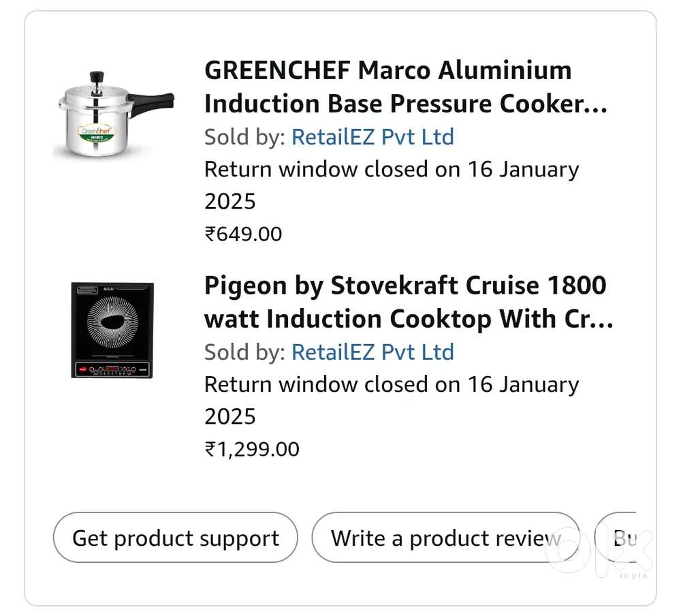Click 'Sold by:' label under the Pigeon item

pyautogui.click(x=244, y=352)
